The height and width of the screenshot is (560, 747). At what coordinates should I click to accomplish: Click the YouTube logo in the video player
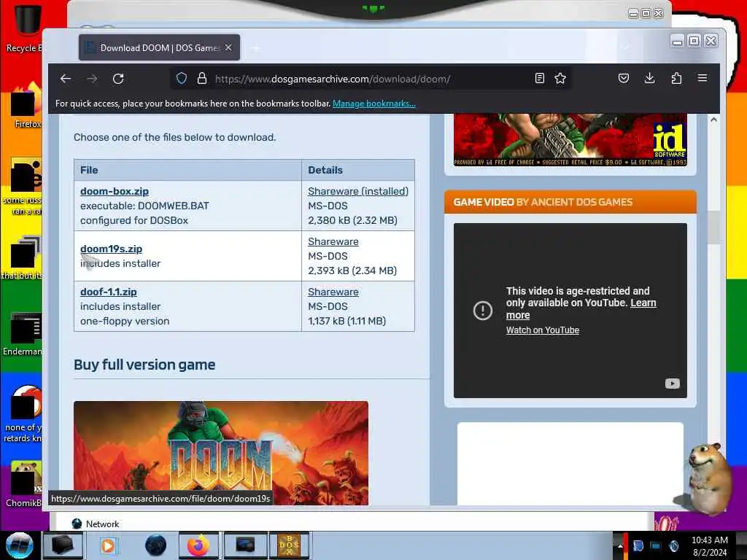672,384
